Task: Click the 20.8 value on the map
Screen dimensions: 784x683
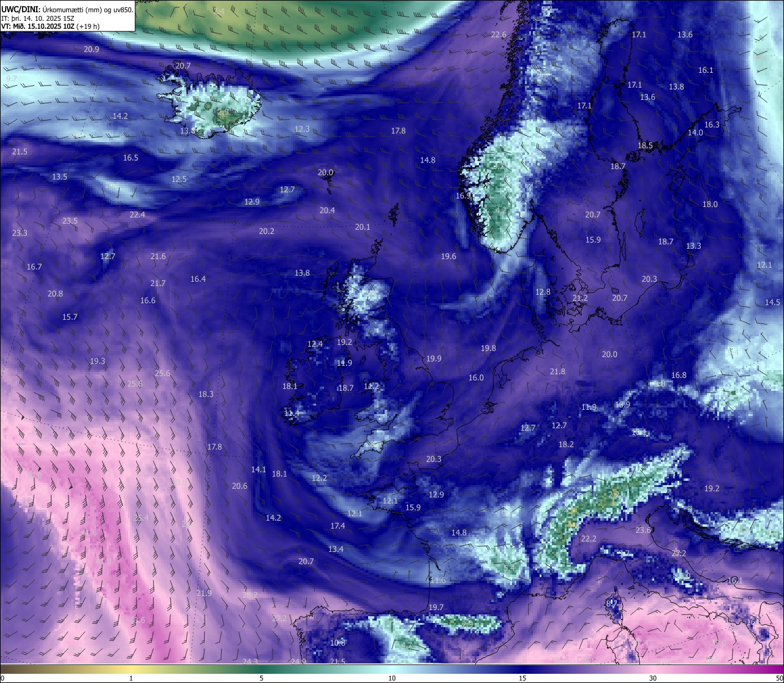Action: tap(56, 294)
